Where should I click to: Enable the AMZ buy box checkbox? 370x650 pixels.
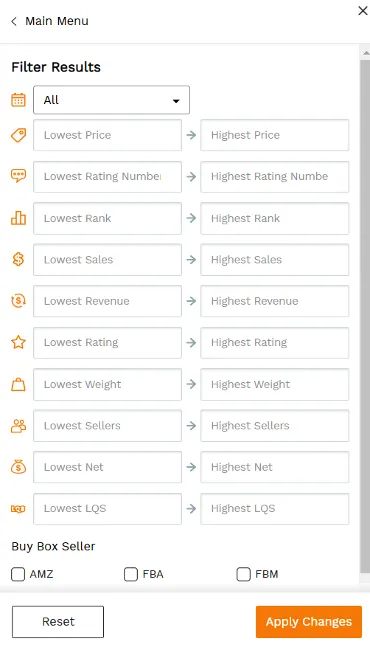pyautogui.click(x=18, y=575)
